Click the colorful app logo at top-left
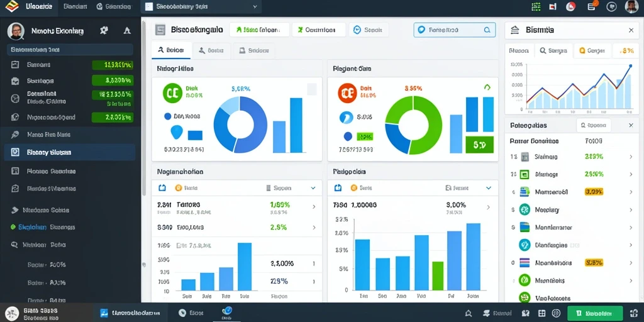This screenshot has height=322, width=644. coord(12,6)
